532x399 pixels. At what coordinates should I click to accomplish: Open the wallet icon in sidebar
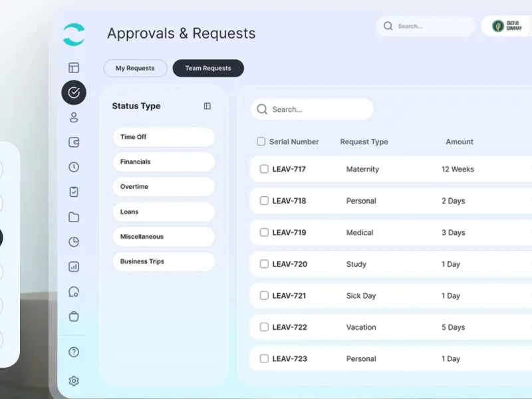74,142
